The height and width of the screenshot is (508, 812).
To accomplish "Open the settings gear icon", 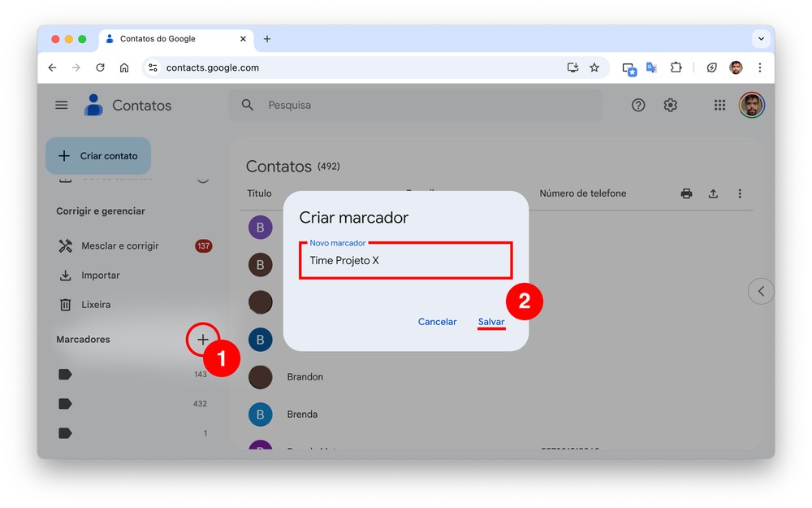I will pos(670,105).
